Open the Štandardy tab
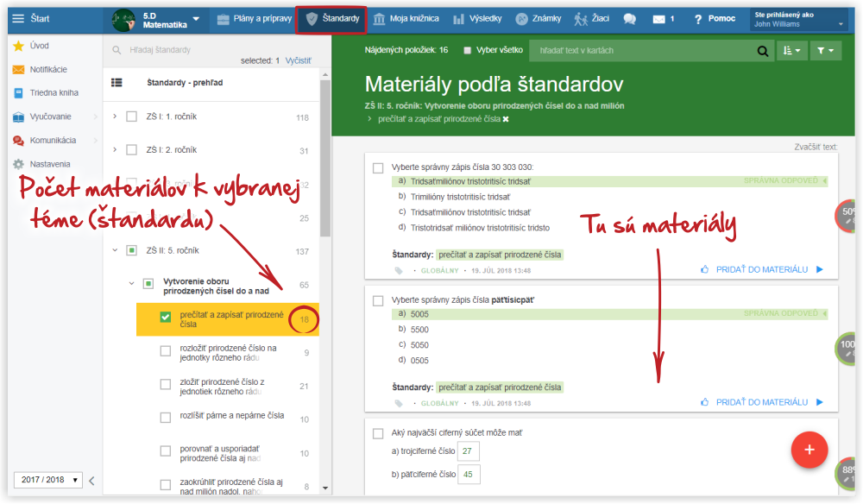 pos(332,19)
